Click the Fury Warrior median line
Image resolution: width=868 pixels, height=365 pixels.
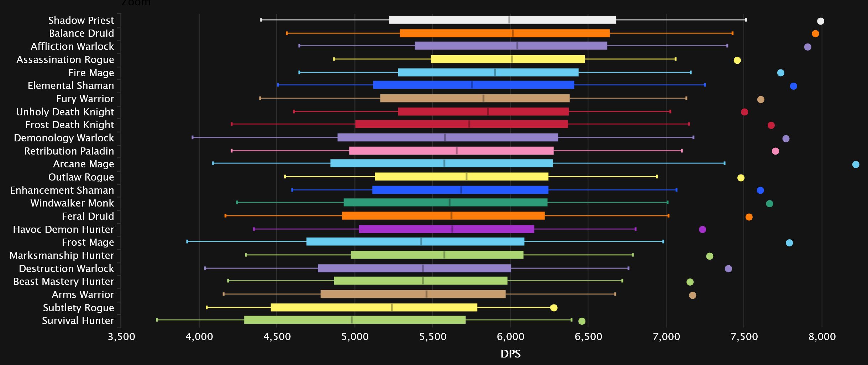point(483,98)
